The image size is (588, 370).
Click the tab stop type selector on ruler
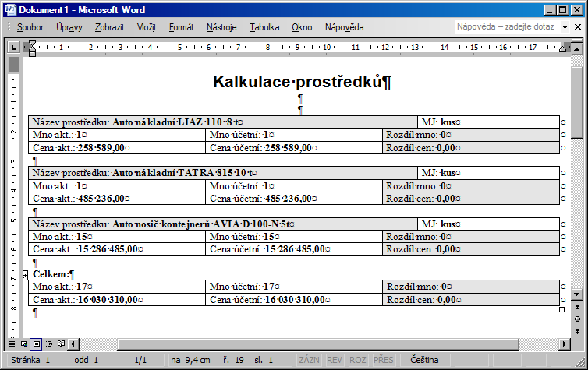(x=13, y=48)
